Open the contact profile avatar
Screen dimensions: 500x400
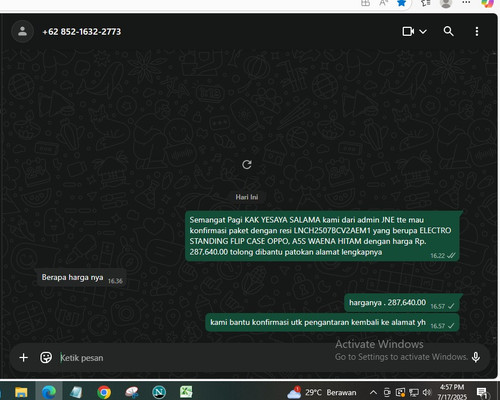(x=22, y=32)
